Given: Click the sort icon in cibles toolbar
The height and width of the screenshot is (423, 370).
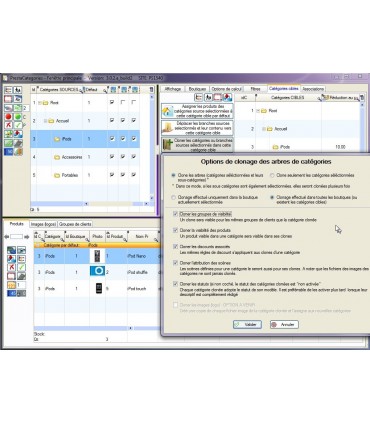Looking at the screenshot, I should point(208,97).
